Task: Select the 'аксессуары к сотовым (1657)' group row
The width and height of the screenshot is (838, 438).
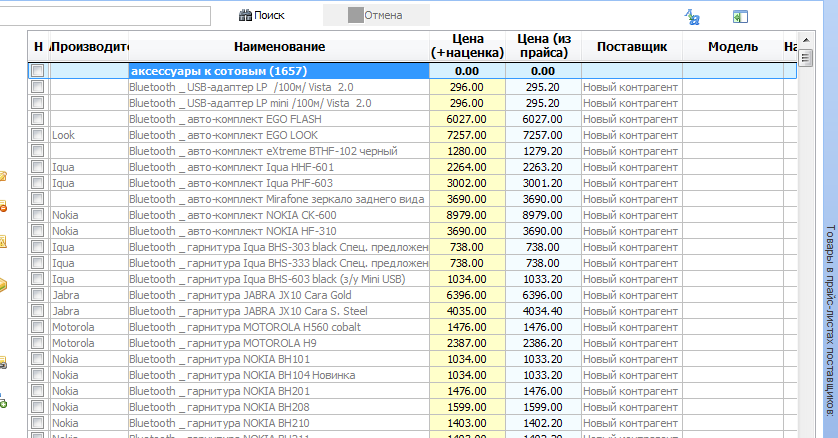Action: click(413, 71)
